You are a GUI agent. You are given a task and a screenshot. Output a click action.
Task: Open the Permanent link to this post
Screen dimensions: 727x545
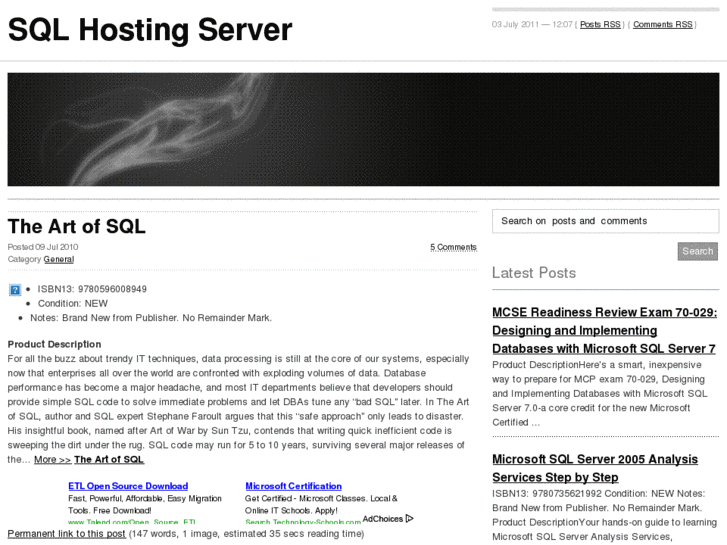coord(66,534)
